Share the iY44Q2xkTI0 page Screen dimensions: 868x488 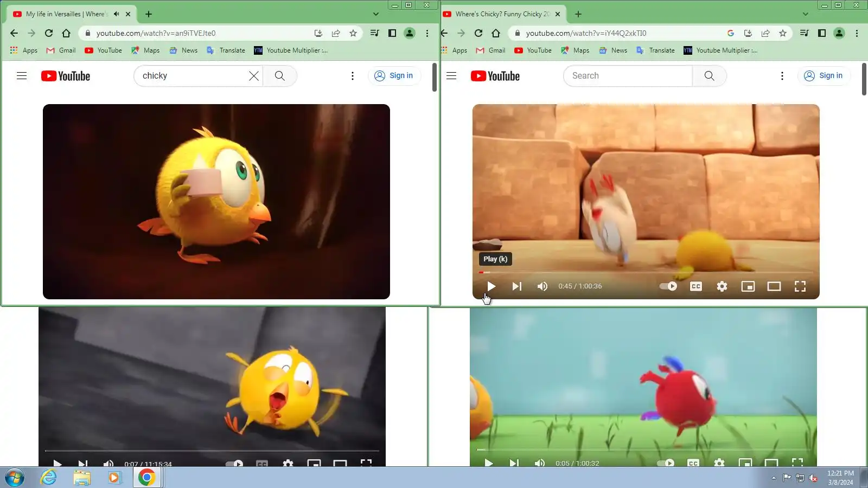tap(765, 33)
